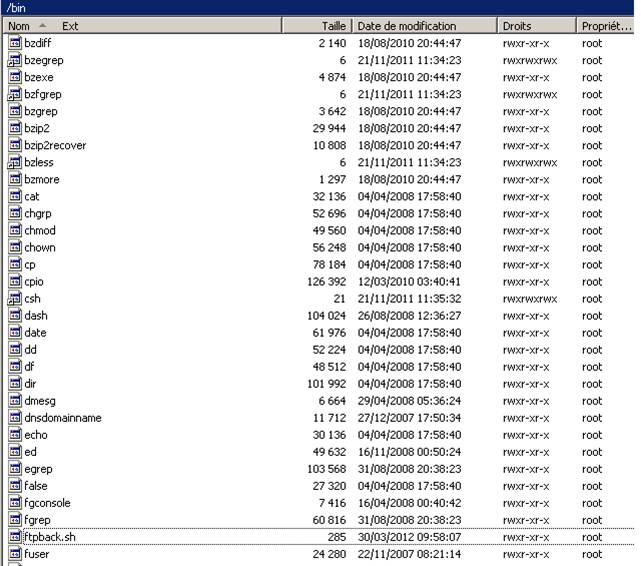Click the symlink icon beside bzegrep
641x566 pixels.
click(14, 60)
